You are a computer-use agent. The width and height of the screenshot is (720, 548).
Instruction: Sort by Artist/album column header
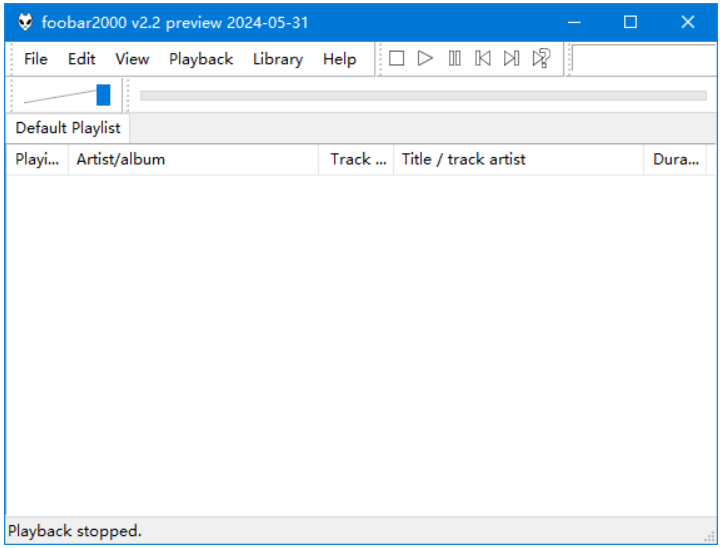[x=193, y=159]
